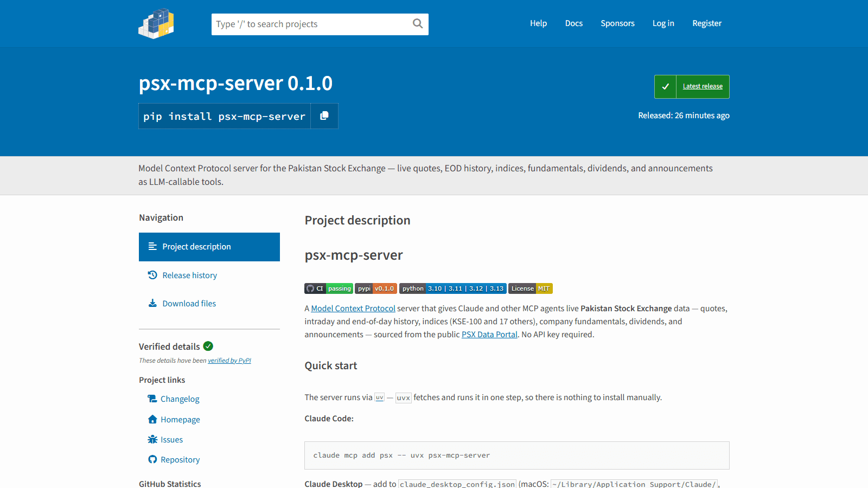The image size is (868, 488).
Task: Click the claude mcp add psx code block
Action: (517, 455)
